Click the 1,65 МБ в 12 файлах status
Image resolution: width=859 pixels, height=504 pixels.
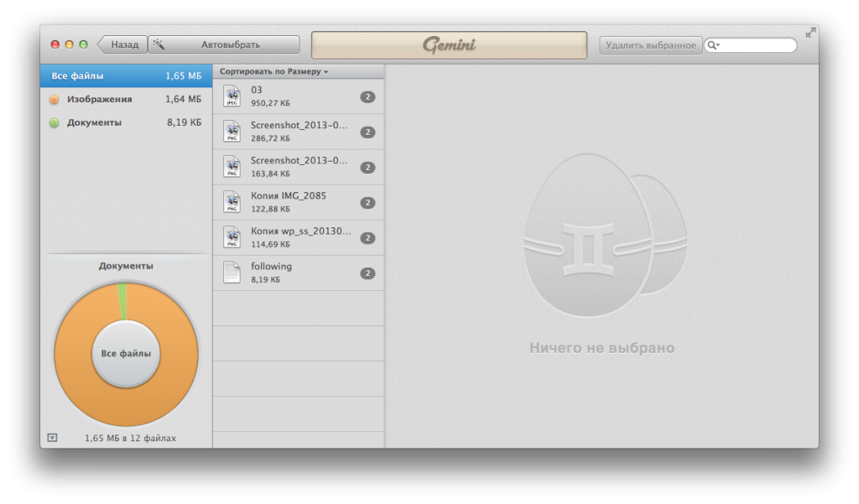coord(130,439)
